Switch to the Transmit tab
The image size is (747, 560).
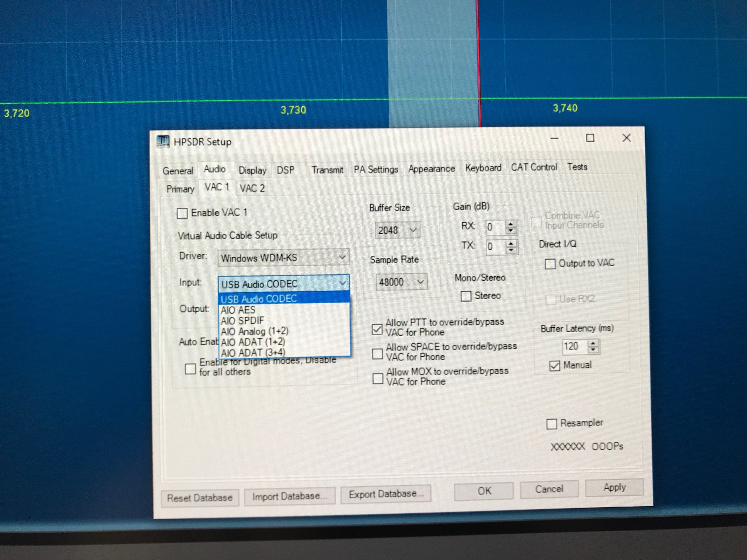[327, 170]
